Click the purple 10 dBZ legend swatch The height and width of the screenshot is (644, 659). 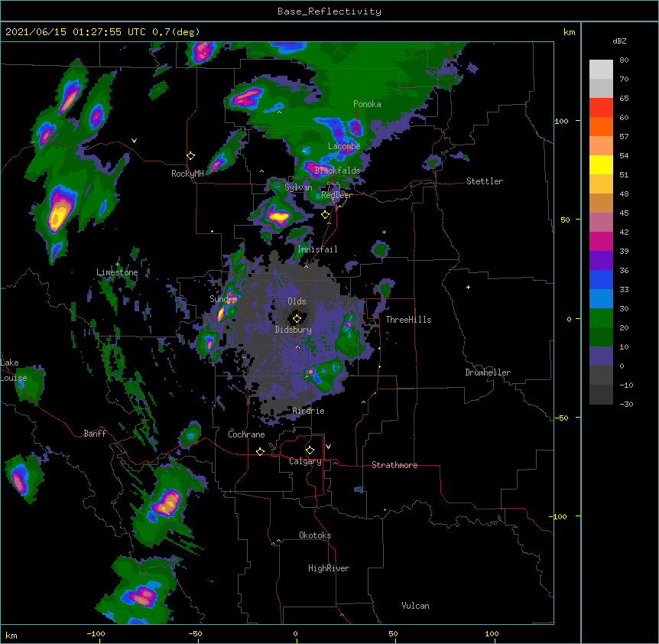601,356
